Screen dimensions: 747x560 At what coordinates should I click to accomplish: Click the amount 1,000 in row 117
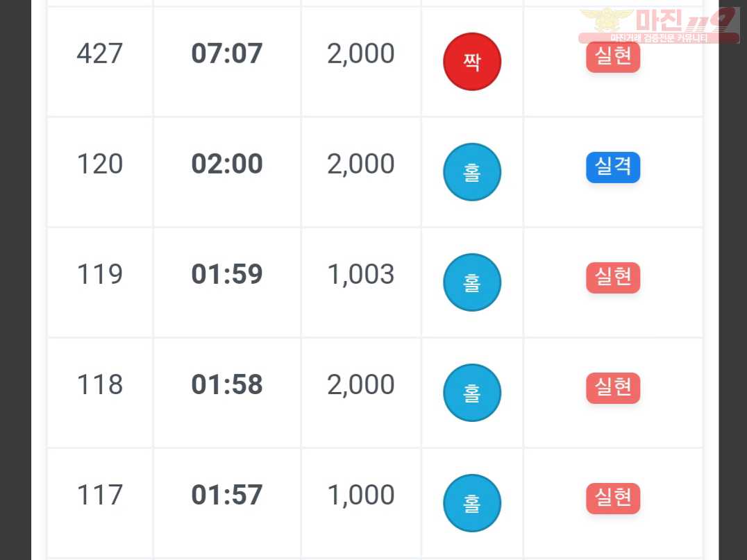click(x=360, y=495)
